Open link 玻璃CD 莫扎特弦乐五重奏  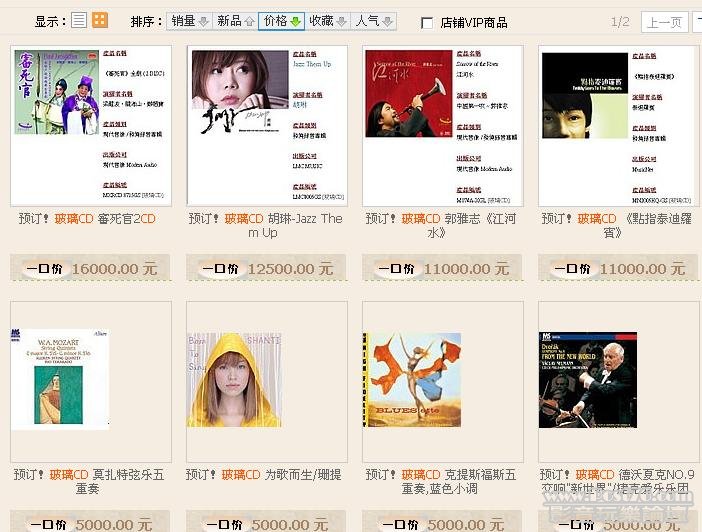click(x=89, y=481)
